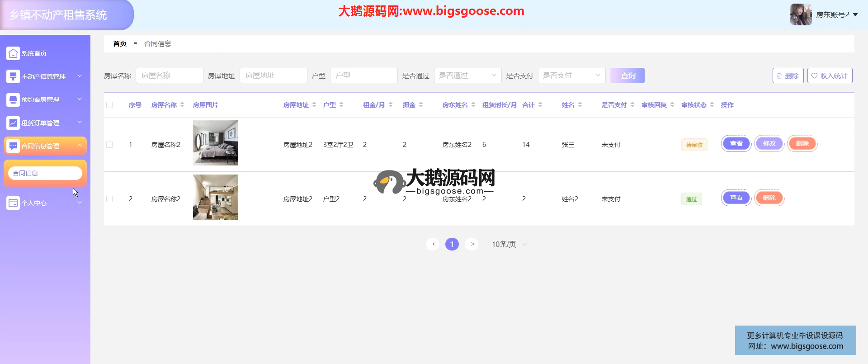Open the 是否支付 dropdown filter
Image resolution: width=868 pixels, height=364 pixels.
(x=571, y=76)
